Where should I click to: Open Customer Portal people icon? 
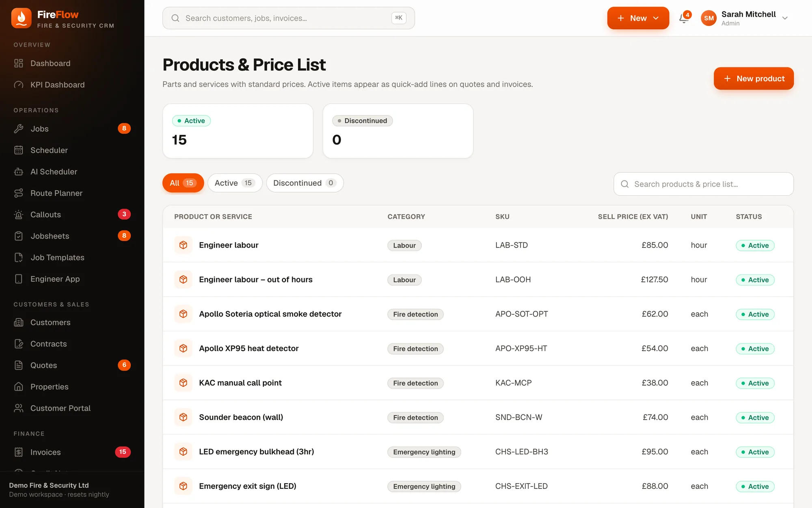coord(19,408)
